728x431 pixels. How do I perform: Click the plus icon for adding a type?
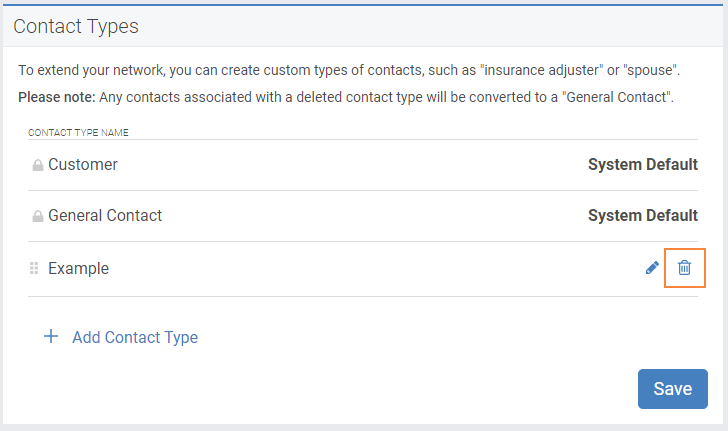(x=51, y=336)
